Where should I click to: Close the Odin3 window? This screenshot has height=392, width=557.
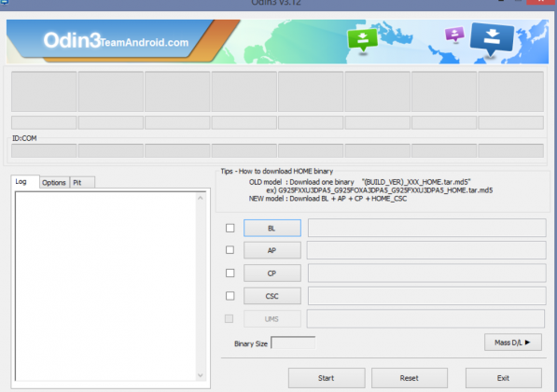click(541, 2)
